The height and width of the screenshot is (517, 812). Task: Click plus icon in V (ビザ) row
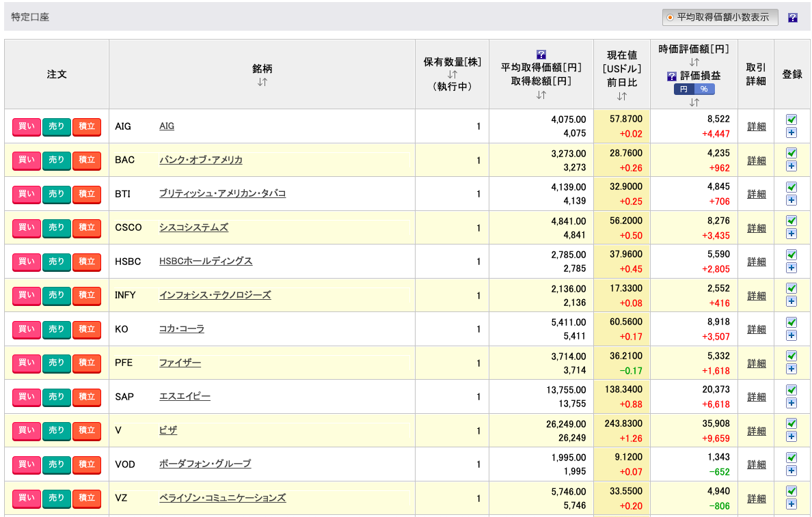(x=791, y=437)
